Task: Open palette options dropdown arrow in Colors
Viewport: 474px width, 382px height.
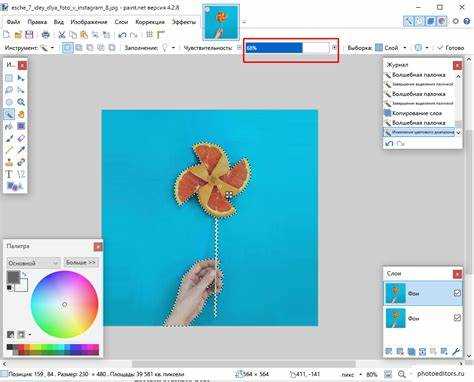Action: (x=30, y=334)
